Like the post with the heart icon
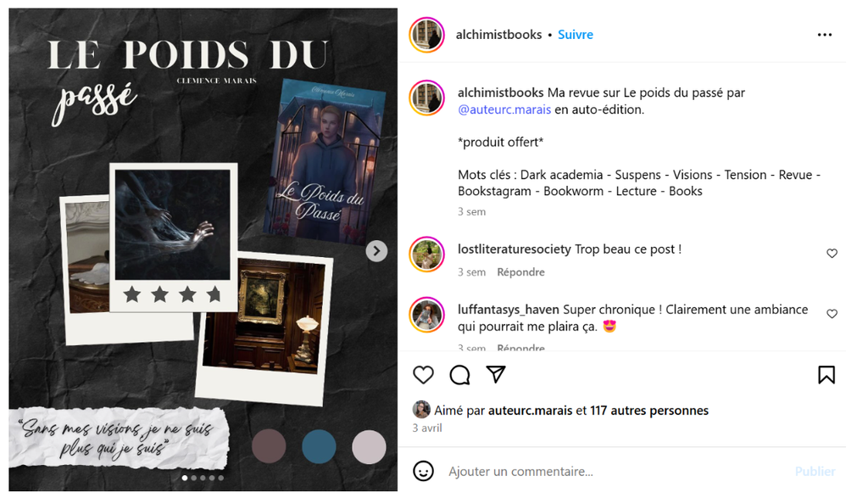Image resolution: width=868 pixels, height=498 pixels. click(x=424, y=375)
